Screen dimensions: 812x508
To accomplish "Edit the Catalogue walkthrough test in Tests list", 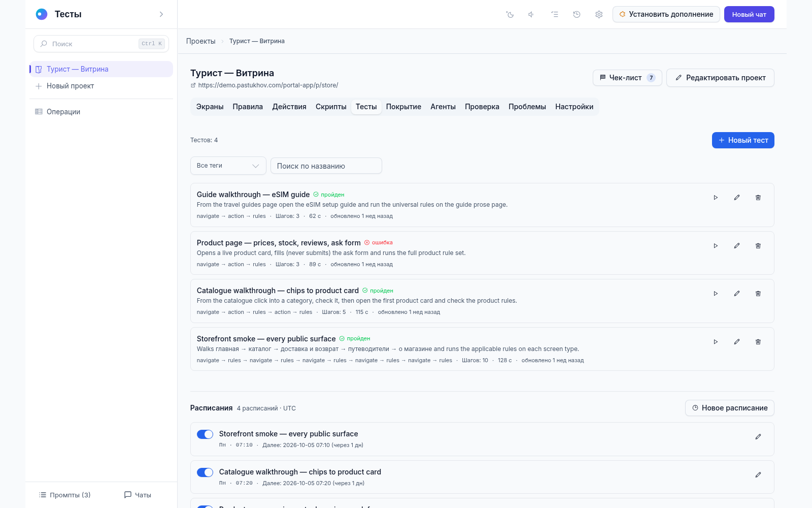I will point(737,294).
